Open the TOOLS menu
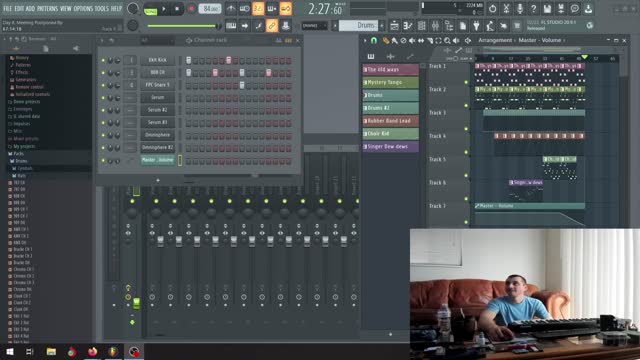 (x=102, y=8)
